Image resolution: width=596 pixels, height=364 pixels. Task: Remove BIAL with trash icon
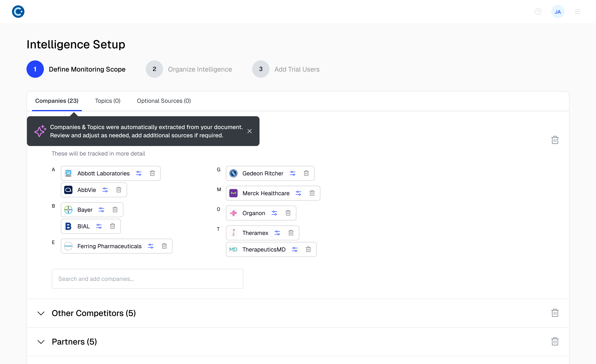(x=113, y=226)
